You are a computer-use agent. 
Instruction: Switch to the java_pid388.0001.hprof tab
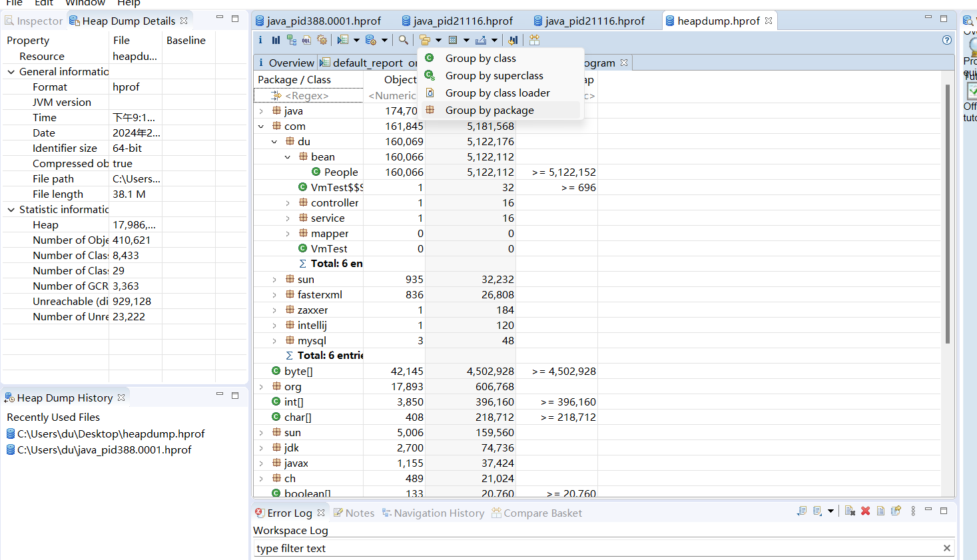324,21
